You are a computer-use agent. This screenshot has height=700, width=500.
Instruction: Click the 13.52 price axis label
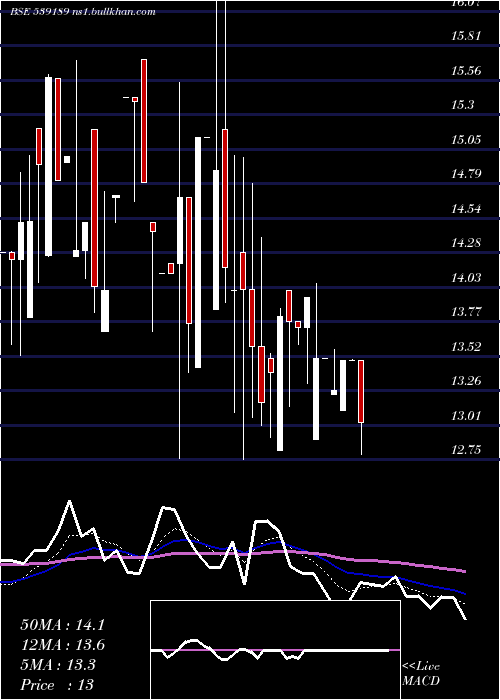[x=466, y=347]
